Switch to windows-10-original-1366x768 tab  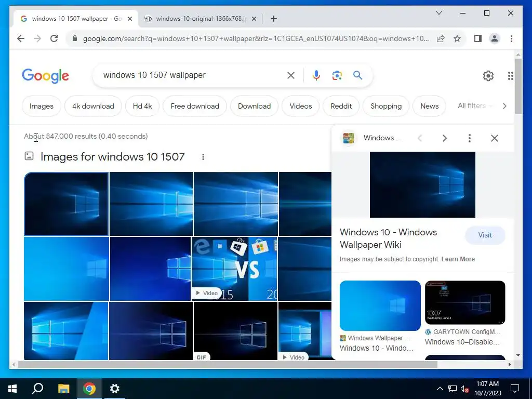point(201,19)
